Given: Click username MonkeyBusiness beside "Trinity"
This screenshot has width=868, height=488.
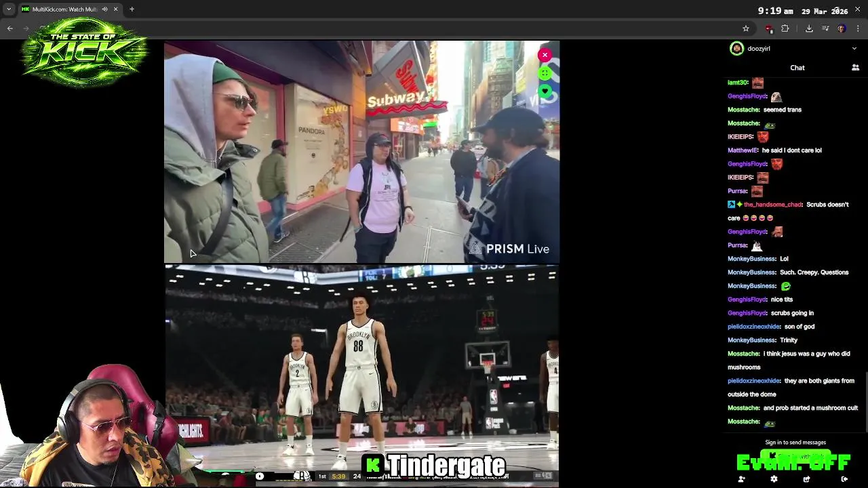Looking at the screenshot, I should [x=753, y=340].
